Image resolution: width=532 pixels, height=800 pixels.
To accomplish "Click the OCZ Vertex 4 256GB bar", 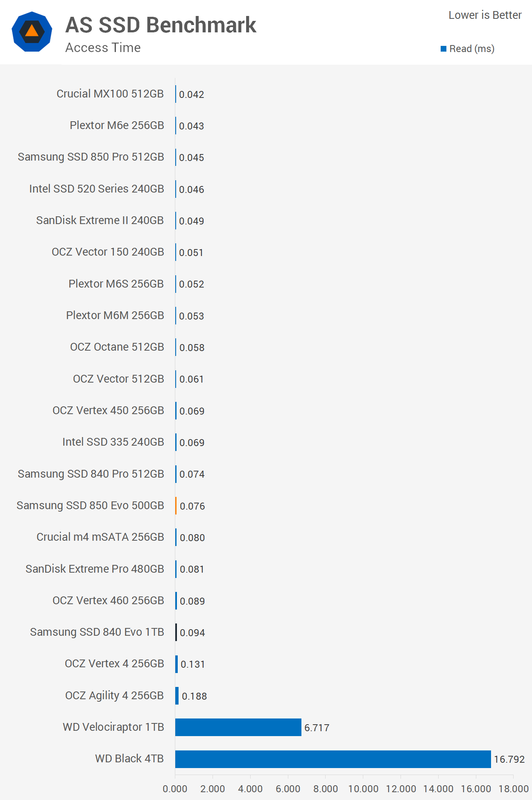I will 177,664.
